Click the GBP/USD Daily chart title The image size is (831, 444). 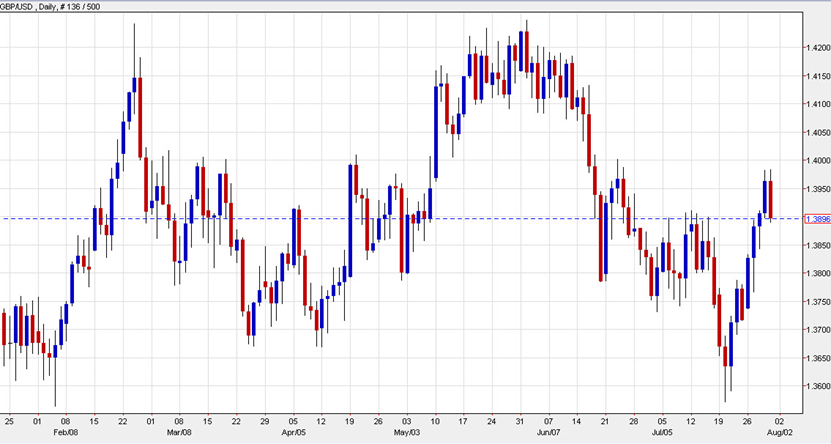coord(50,7)
